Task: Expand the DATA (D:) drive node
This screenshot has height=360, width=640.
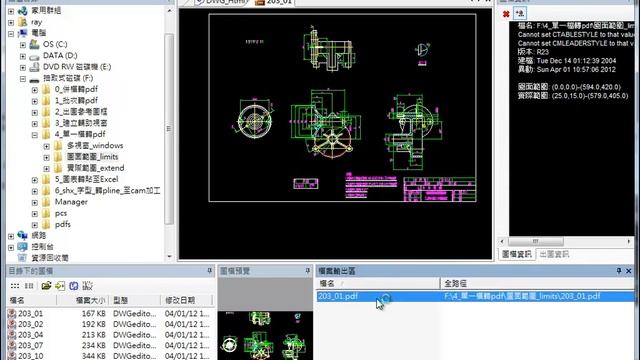Action: point(23,56)
